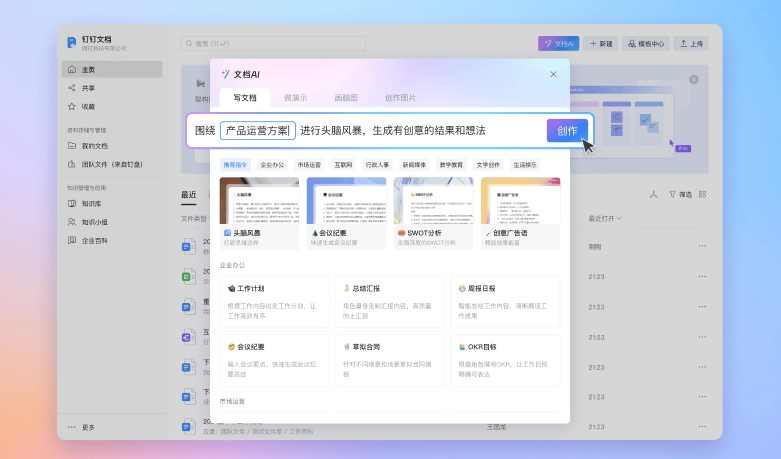781x459 pixels.
Task: Close the 文档AI dialog
Action: coord(553,74)
